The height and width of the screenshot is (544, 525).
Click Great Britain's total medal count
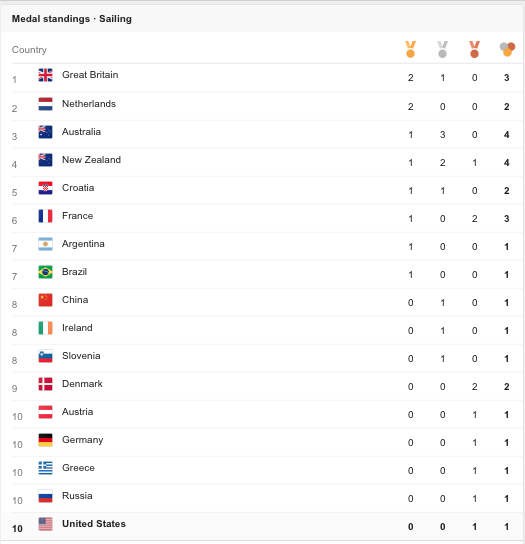(x=507, y=78)
